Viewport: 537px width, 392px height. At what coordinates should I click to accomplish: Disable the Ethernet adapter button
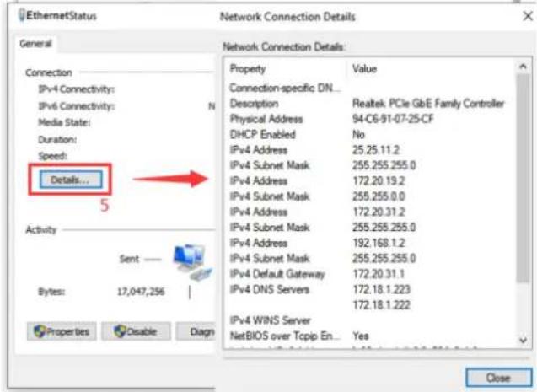coord(136,331)
